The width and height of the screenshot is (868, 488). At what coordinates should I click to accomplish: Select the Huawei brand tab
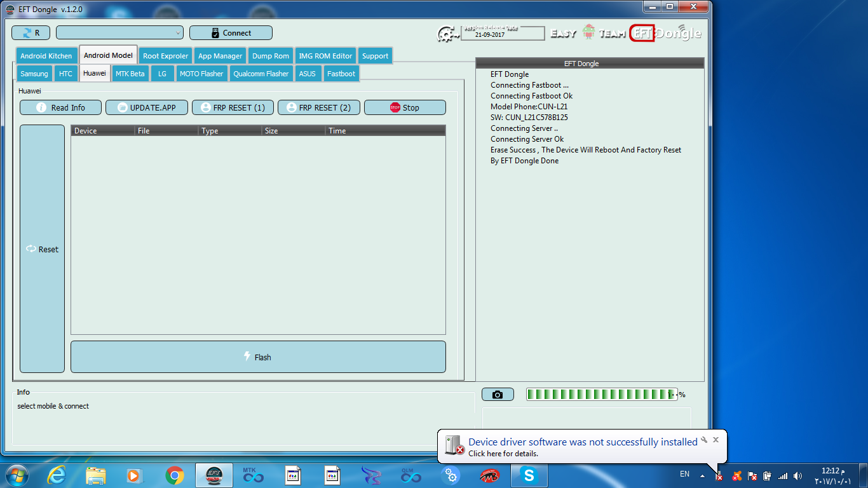pyautogui.click(x=95, y=73)
